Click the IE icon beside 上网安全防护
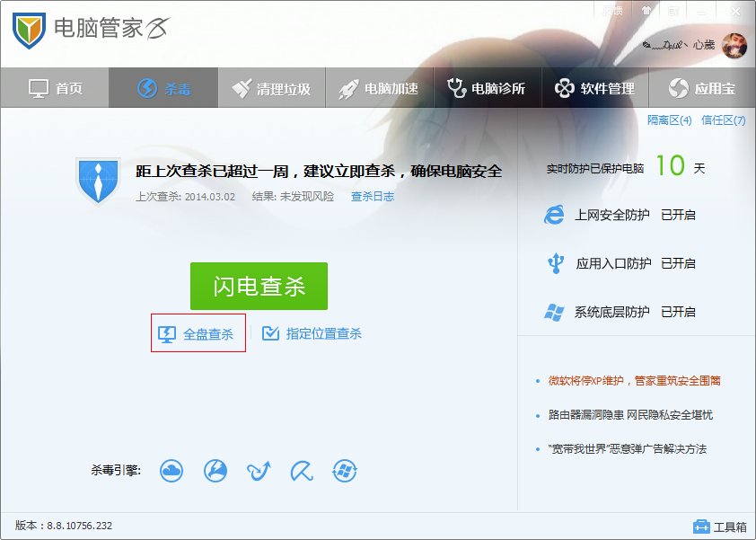Image resolution: width=756 pixels, height=540 pixels. tap(557, 215)
